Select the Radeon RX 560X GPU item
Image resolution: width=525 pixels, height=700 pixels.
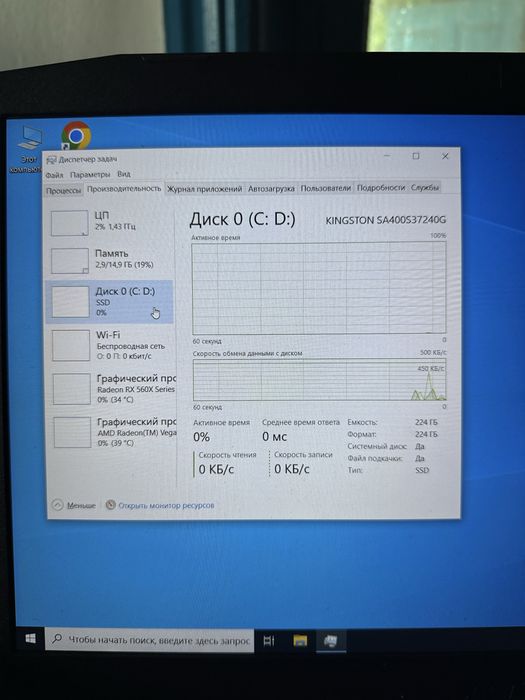click(112, 389)
